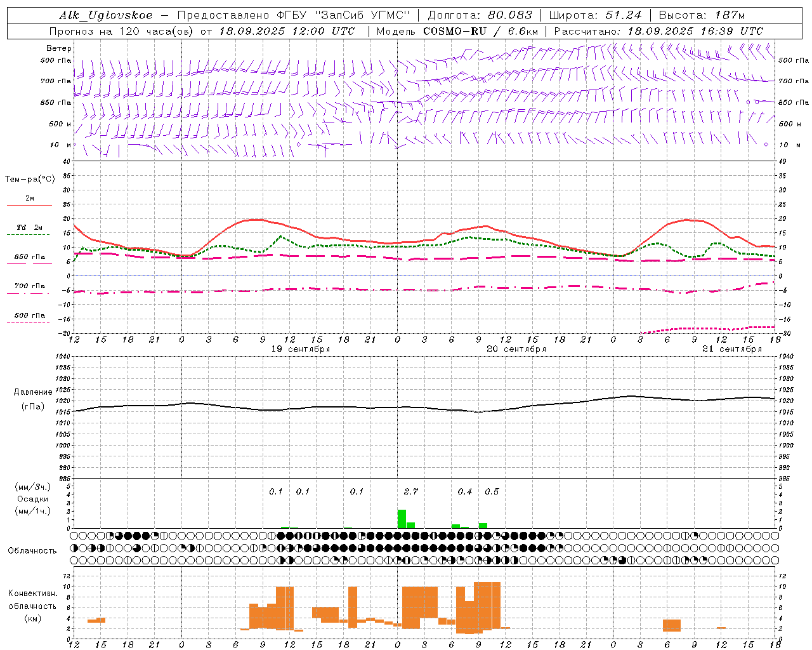Click the 700 гПа temperature legend label
Screen dimensions: 812x650
point(30,286)
